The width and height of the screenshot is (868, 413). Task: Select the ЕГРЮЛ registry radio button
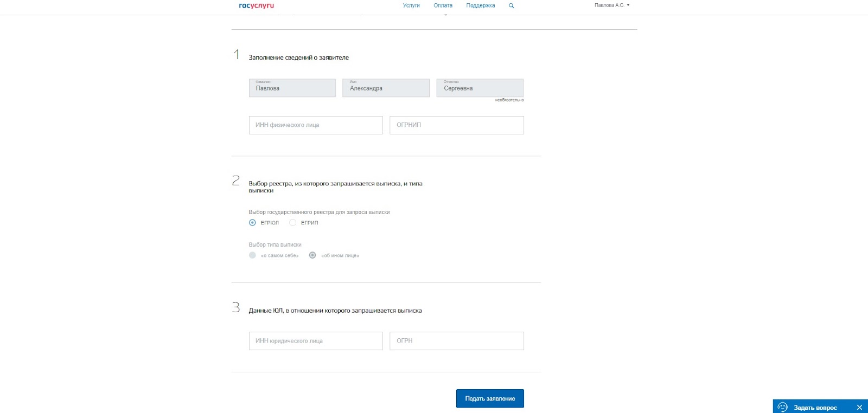[x=252, y=223]
